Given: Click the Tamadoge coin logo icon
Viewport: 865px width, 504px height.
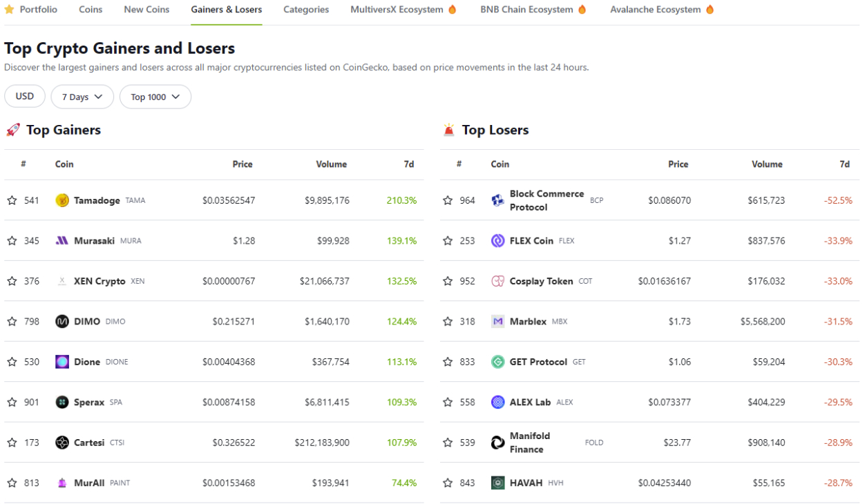Looking at the screenshot, I should click(62, 200).
